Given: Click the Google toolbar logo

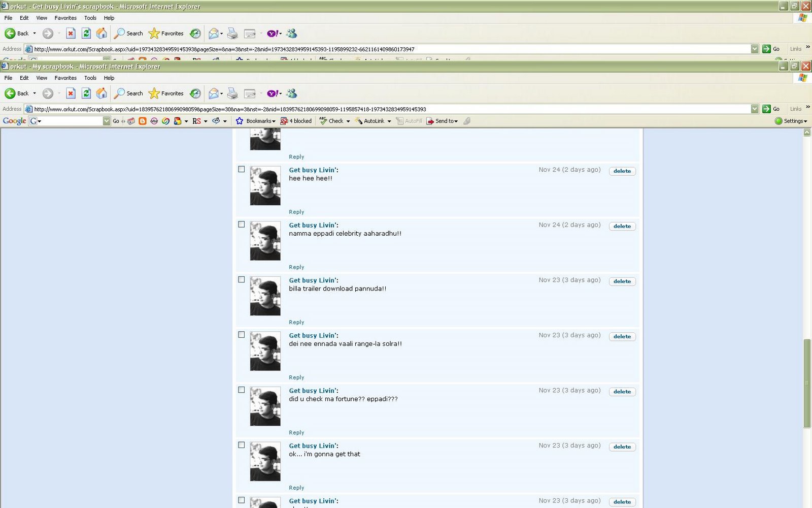Looking at the screenshot, I should [14, 121].
